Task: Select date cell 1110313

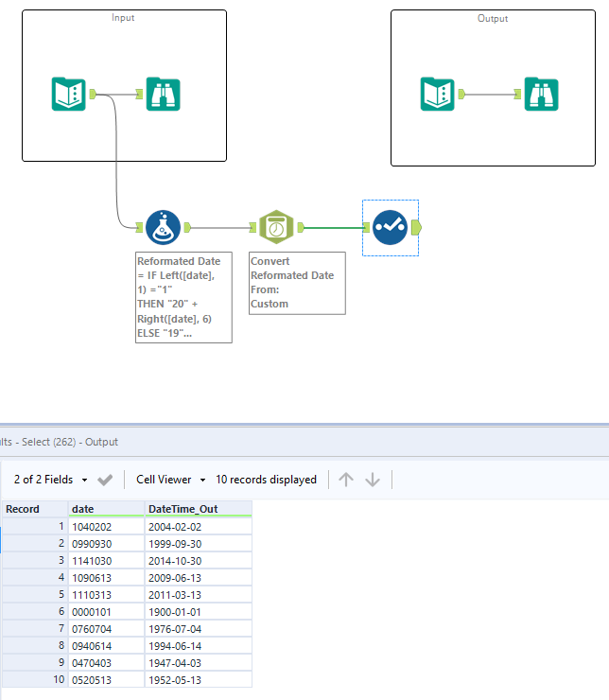Action: [106, 595]
